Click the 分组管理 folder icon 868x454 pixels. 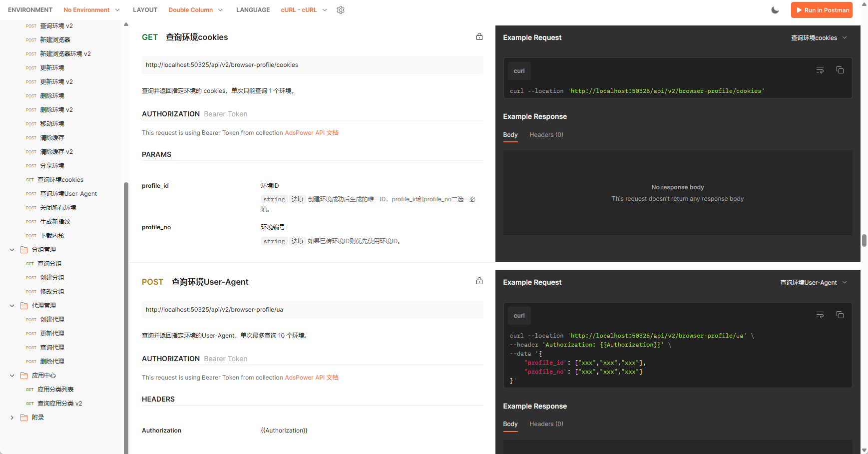click(24, 250)
